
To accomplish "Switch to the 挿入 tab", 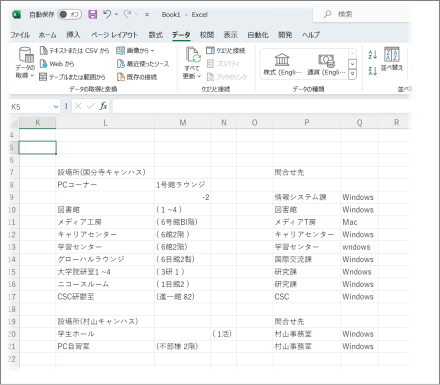I will (73, 35).
